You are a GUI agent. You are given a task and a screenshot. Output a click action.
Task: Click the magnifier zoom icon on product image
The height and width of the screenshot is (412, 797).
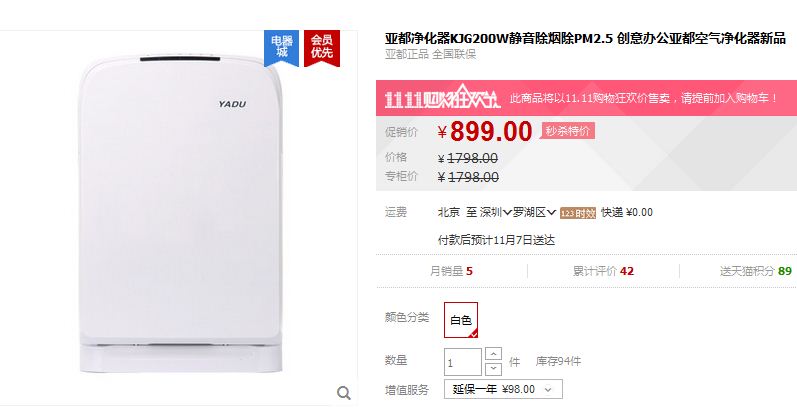tap(344, 393)
